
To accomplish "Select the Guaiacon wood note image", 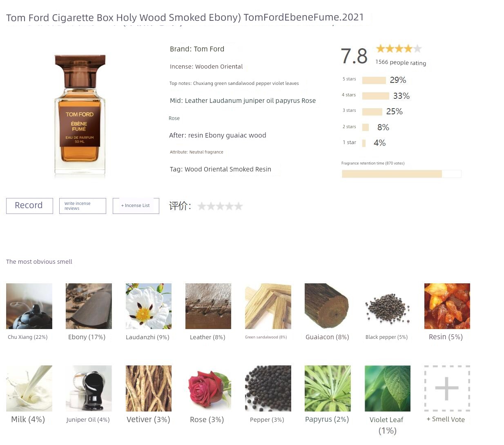I will (x=328, y=306).
